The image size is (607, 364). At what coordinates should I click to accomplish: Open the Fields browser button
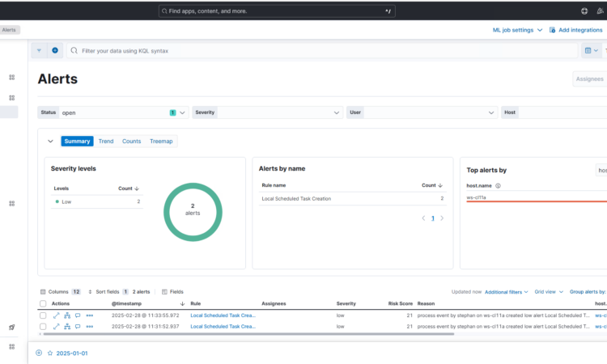pyautogui.click(x=172, y=292)
